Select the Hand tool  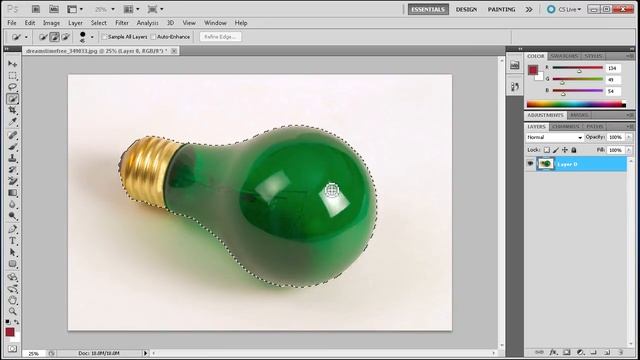tap(13, 300)
